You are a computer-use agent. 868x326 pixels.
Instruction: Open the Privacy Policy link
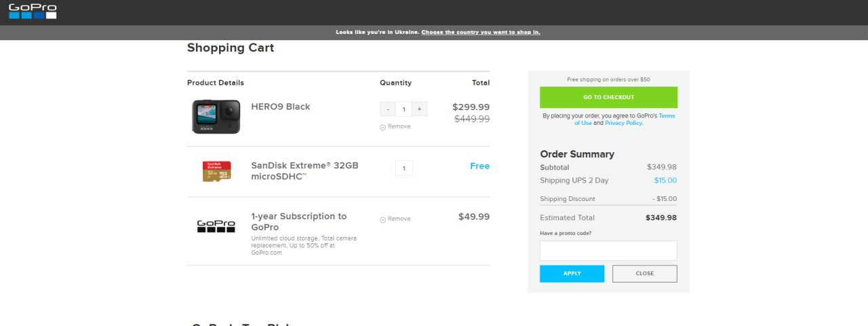623,123
